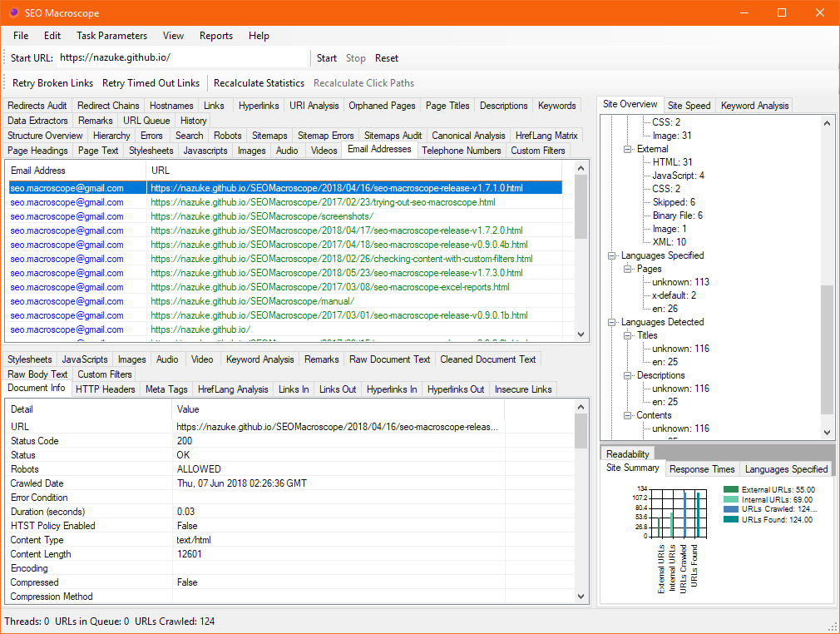Click Retry Broken Links
This screenshot has width=840, height=634.
[52, 83]
